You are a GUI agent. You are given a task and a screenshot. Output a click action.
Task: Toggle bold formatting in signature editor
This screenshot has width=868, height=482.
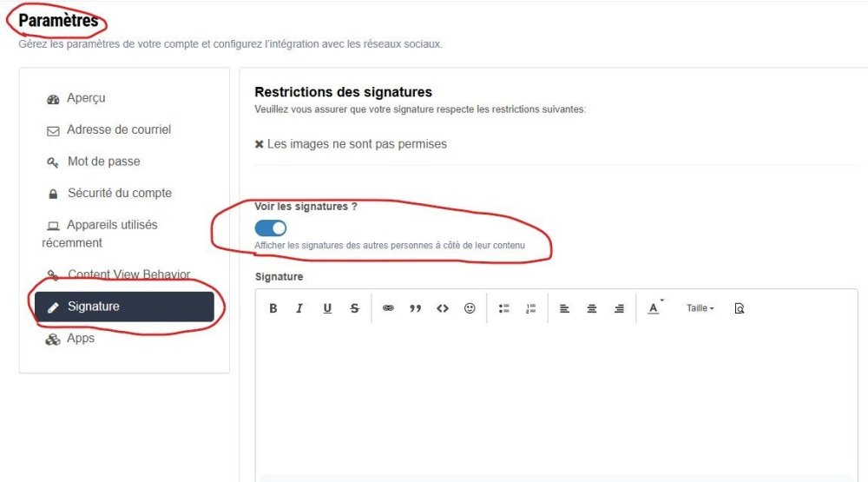point(273,308)
